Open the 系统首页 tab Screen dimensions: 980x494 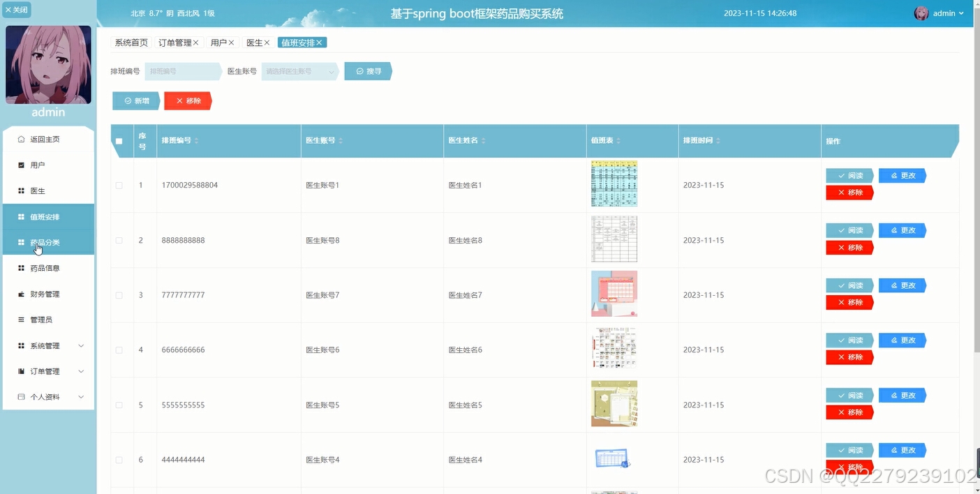(x=130, y=42)
